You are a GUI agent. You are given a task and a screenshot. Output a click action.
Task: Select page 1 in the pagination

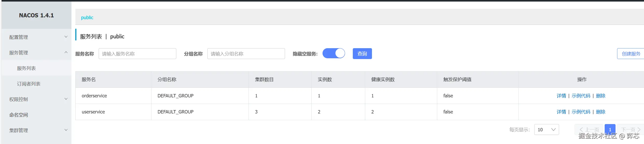click(610, 129)
